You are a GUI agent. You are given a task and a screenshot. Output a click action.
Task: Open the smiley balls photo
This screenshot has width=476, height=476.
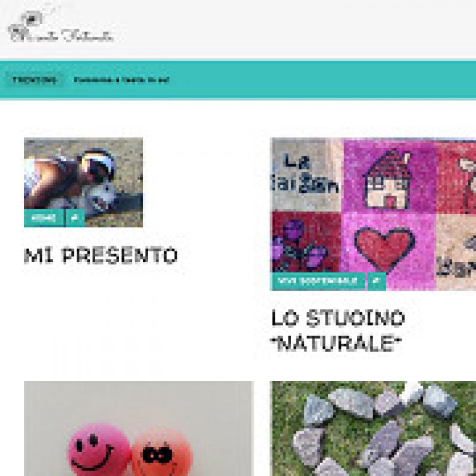[139, 428]
